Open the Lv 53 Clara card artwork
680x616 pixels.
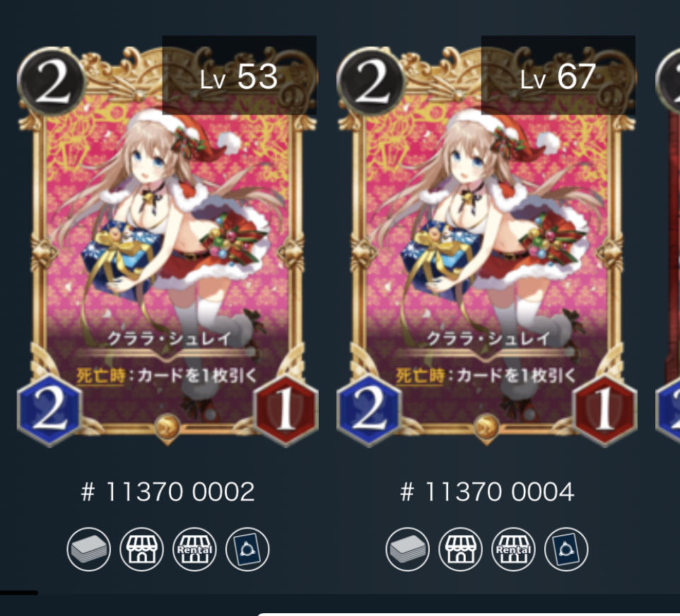click(x=168, y=243)
